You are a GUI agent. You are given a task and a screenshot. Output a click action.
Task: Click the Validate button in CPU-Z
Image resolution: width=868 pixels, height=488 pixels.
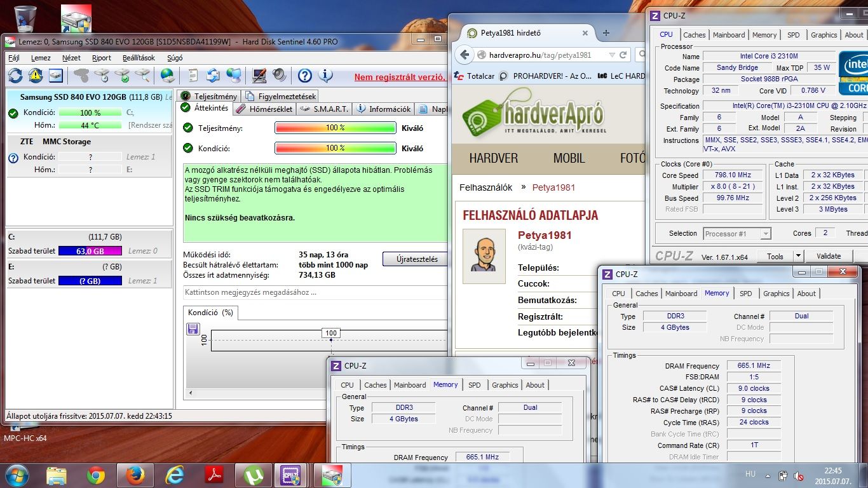tap(828, 257)
